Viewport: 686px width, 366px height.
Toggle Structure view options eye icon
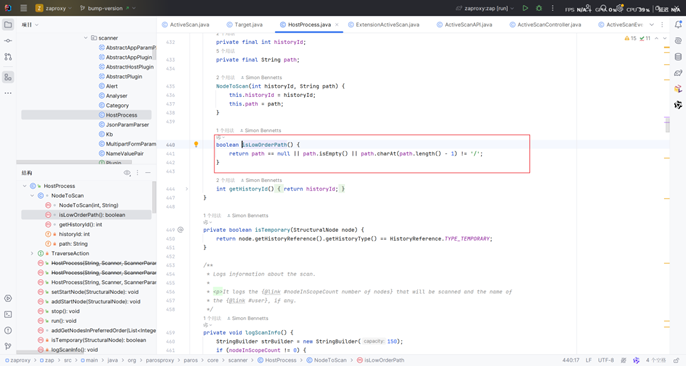click(x=127, y=173)
